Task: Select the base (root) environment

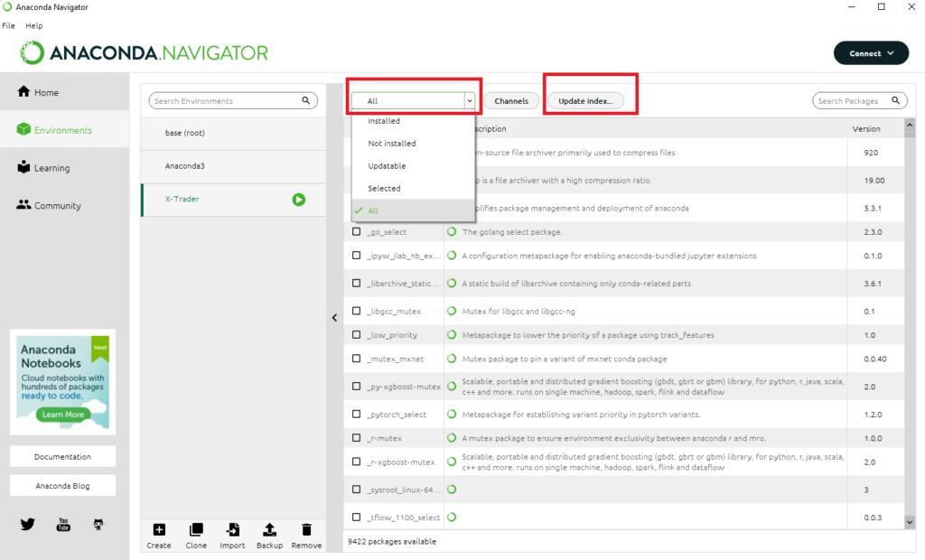Action: coord(234,133)
